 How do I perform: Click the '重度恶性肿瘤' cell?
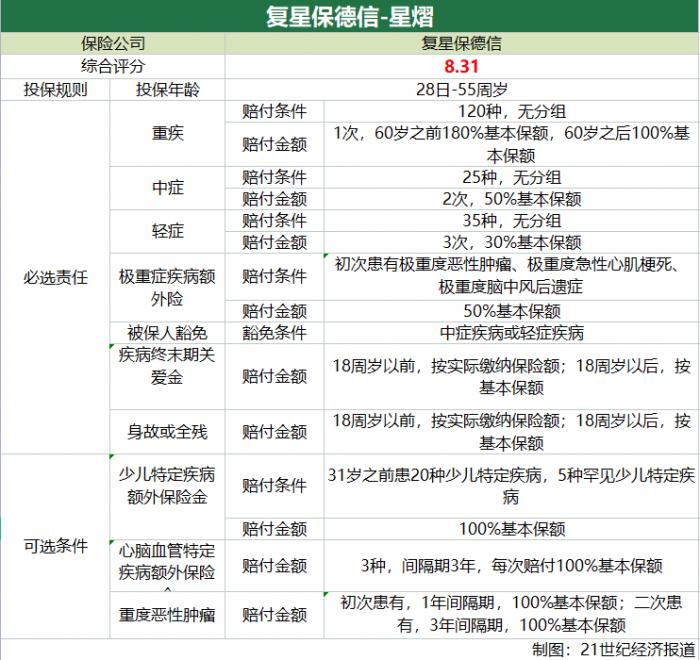(167, 615)
